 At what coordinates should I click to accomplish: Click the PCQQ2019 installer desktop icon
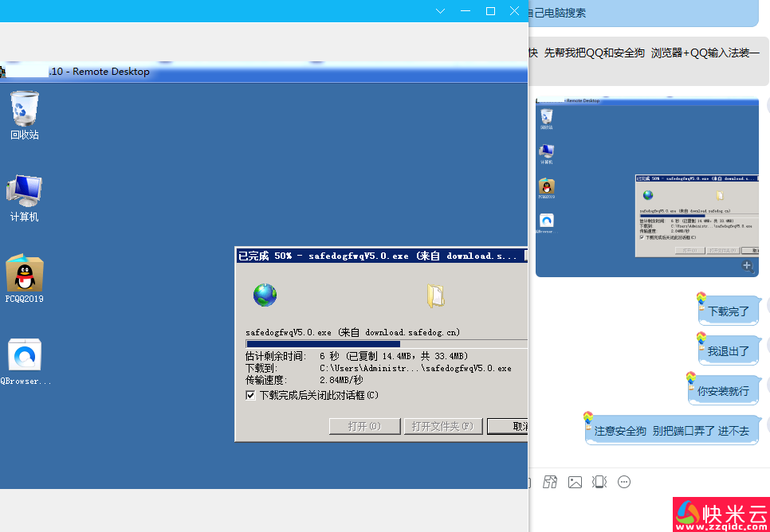(24, 278)
